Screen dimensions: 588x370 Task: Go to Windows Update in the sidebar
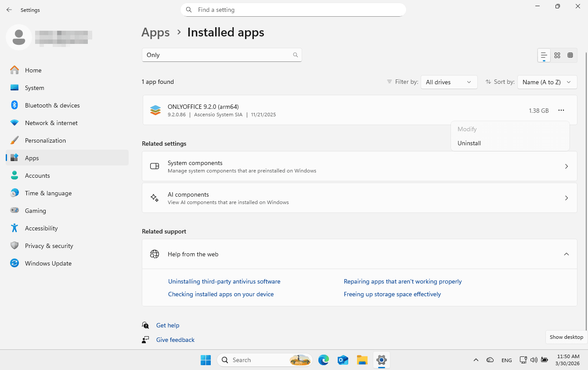pyautogui.click(x=48, y=263)
